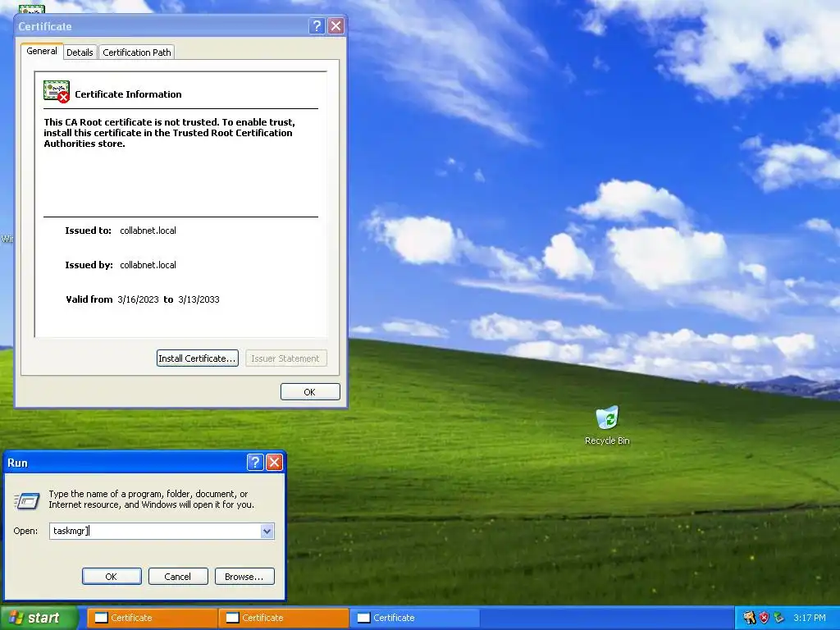This screenshot has height=630, width=840.
Task: Select the leftmost orange Certificate taskbar button
Action: [152, 618]
